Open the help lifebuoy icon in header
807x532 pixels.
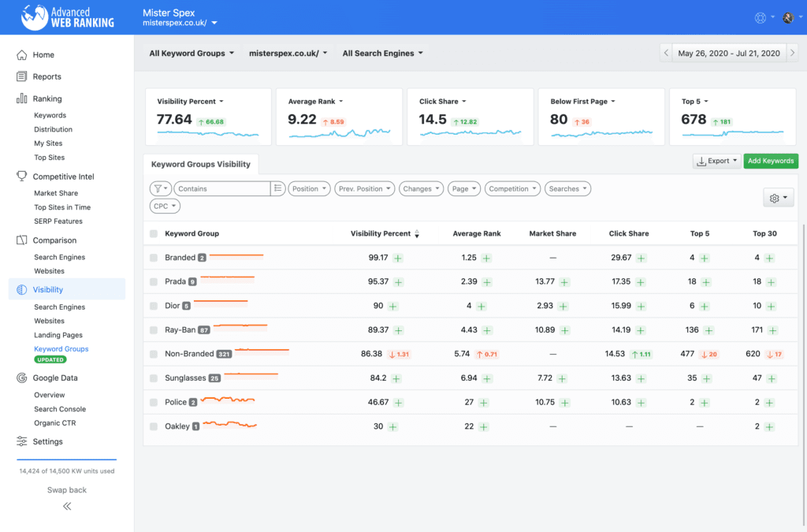761,18
